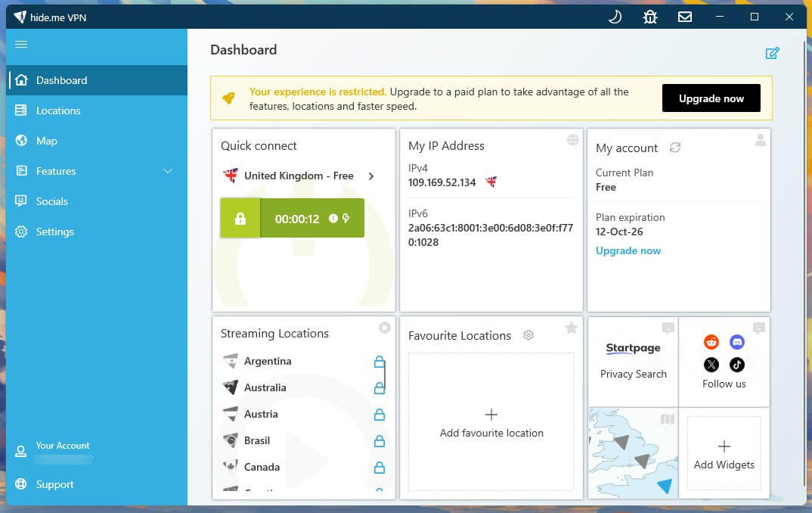Click the map widget thumbnail
Screen dimensions: 812x513
[x=633, y=453]
